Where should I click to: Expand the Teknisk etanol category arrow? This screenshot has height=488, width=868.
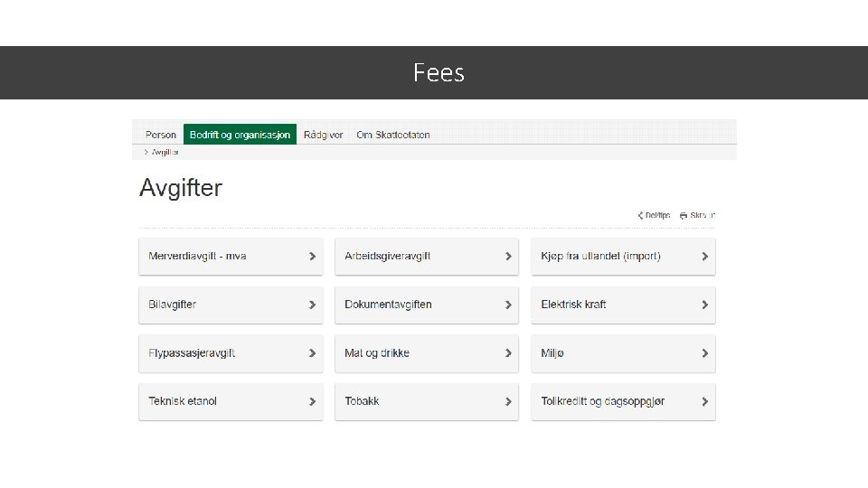pyautogui.click(x=312, y=401)
